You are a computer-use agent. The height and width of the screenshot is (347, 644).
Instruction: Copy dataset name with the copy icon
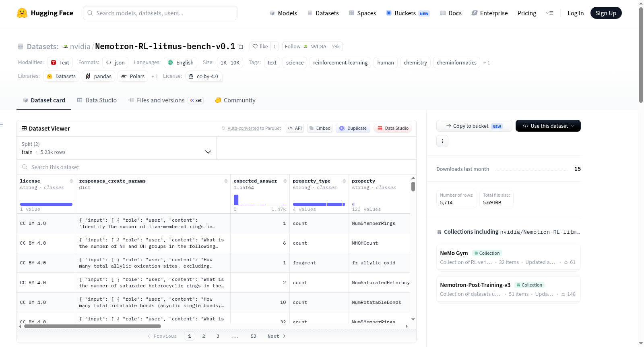click(240, 46)
